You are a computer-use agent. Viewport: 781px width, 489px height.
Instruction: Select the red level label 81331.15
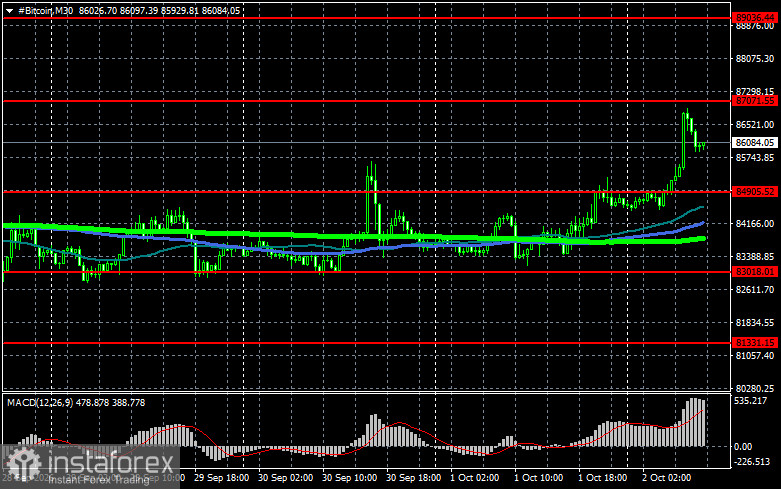(755, 343)
